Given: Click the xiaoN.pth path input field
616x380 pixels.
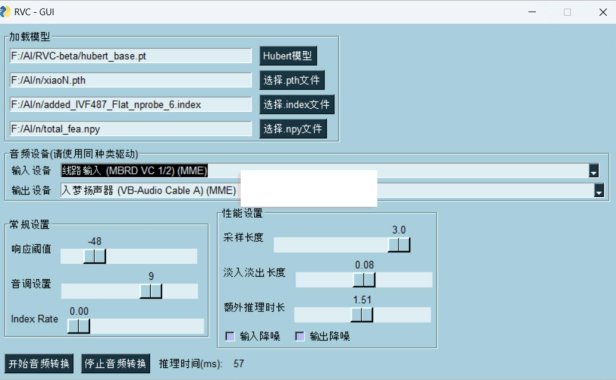Looking at the screenshot, I should pyautogui.click(x=131, y=80).
